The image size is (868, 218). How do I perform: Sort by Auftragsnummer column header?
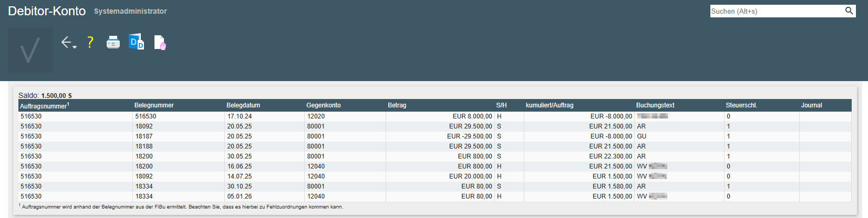(x=45, y=106)
